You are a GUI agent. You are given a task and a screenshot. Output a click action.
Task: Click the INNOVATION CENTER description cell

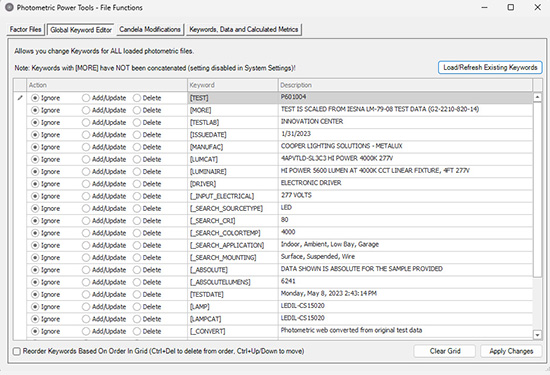pyautogui.click(x=405, y=123)
